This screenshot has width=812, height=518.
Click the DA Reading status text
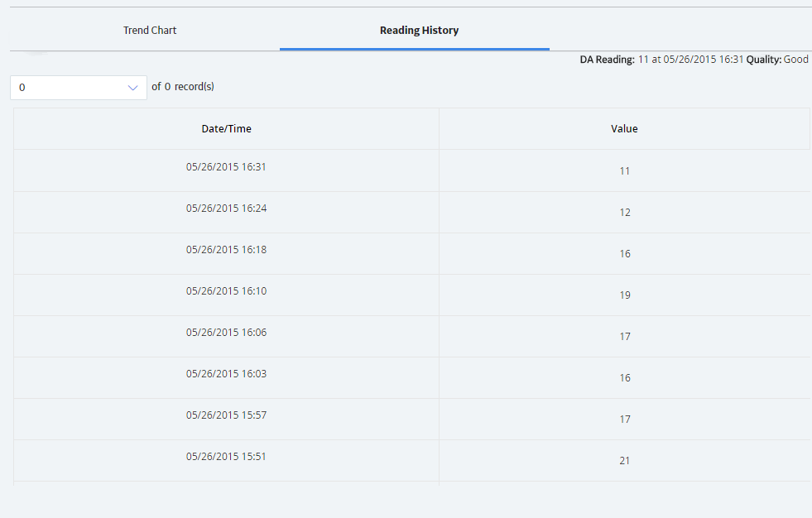point(694,60)
